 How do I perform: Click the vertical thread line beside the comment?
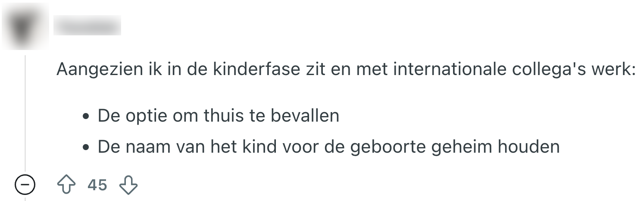coord(25,112)
